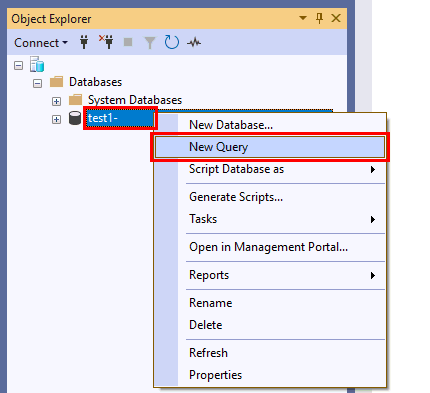Open the Reports submenu entry

[x=270, y=275]
